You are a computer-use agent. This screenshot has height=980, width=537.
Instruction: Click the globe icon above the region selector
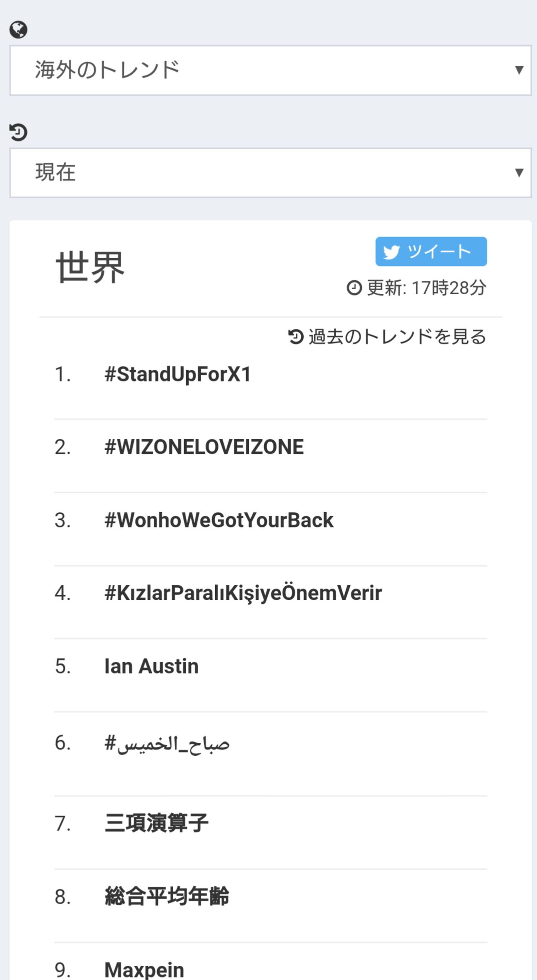(x=18, y=30)
